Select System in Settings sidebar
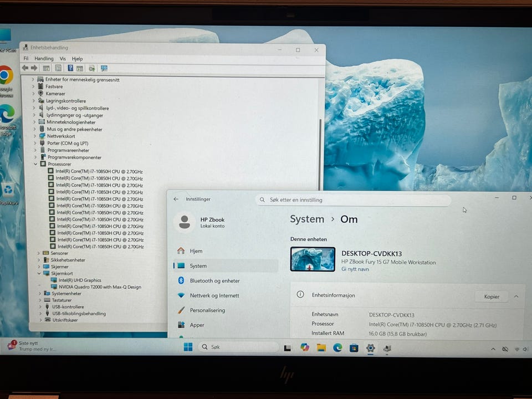Viewport: 532px width, 399px height. pyautogui.click(x=226, y=265)
